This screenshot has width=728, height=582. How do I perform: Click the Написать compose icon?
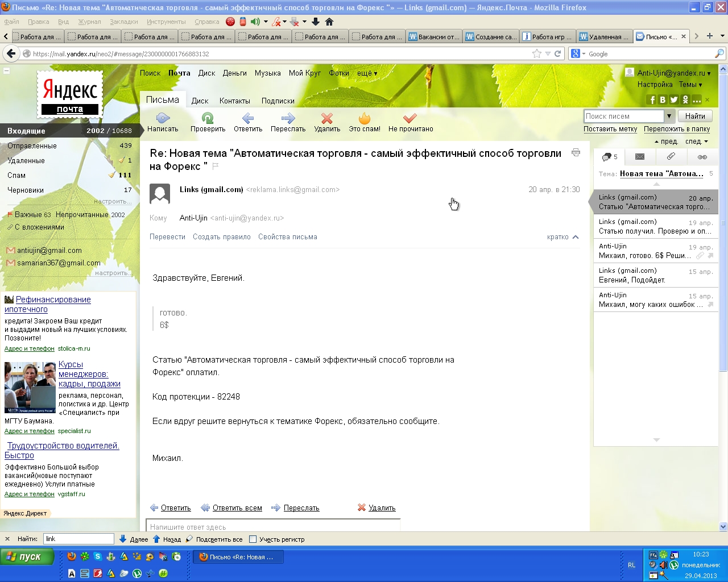click(x=163, y=118)
